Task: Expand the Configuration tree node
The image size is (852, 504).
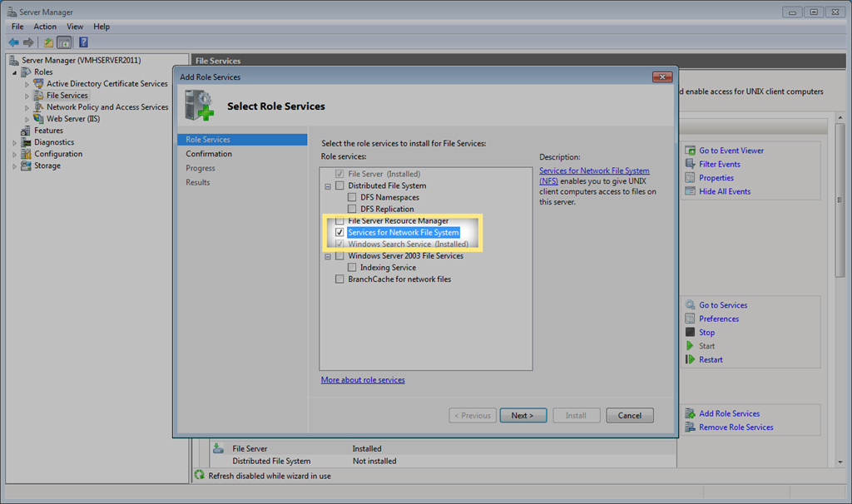Action: (x=15, y=155)
